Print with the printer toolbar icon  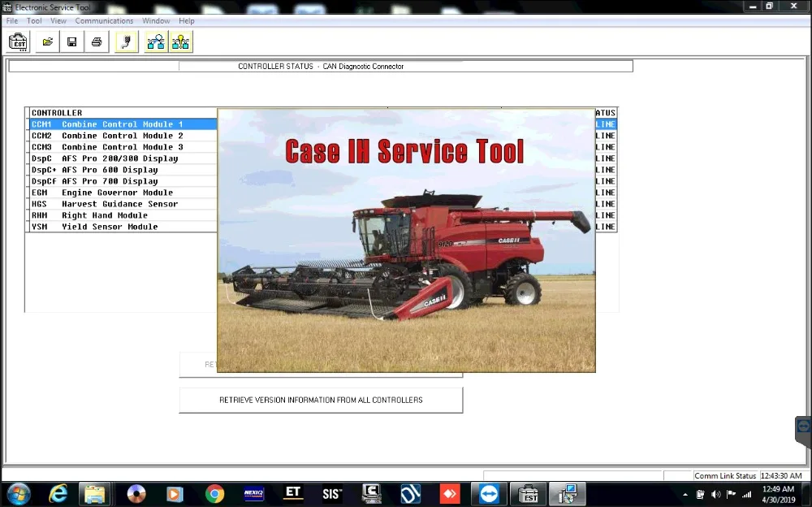97,42
